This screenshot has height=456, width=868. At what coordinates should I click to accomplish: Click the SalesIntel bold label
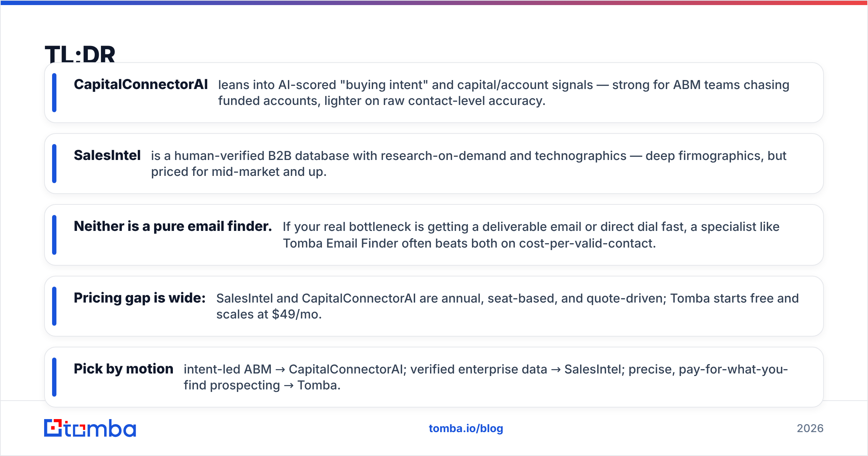pos(107,155)
